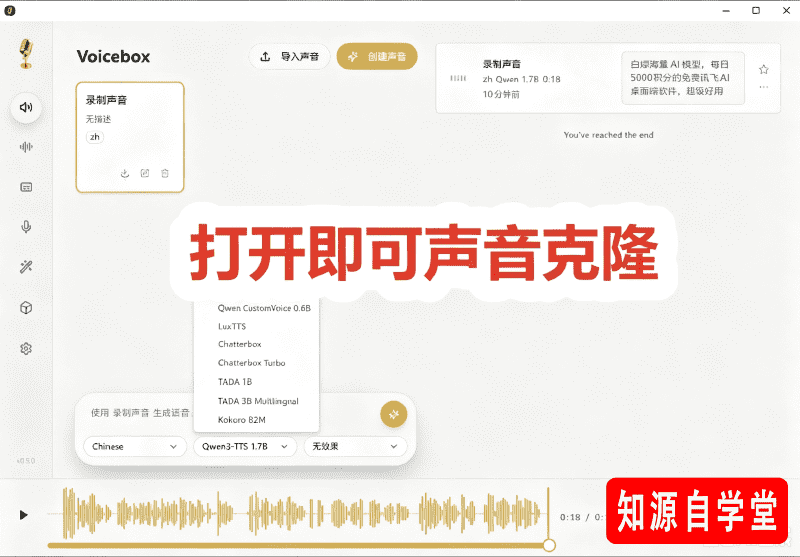Click the history entry waveform icon
This screenshot has width=800, height=557.
(458, 78)
